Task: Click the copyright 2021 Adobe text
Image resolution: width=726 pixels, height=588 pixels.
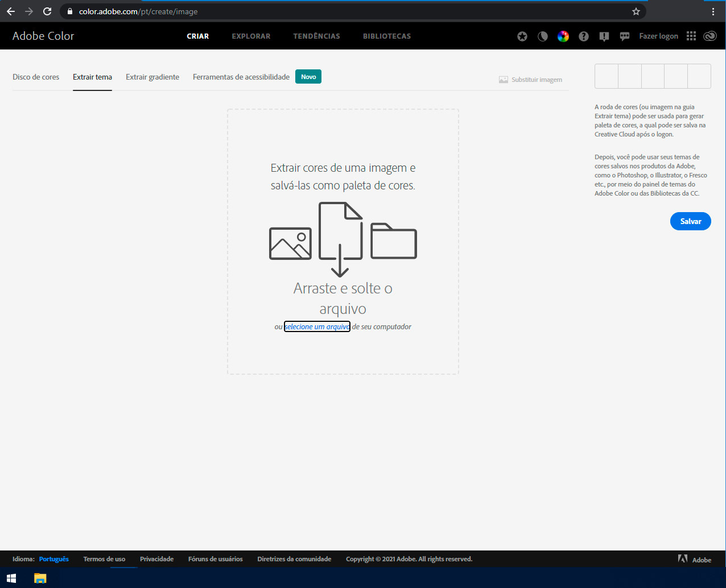Action: (x=409, y=559)
